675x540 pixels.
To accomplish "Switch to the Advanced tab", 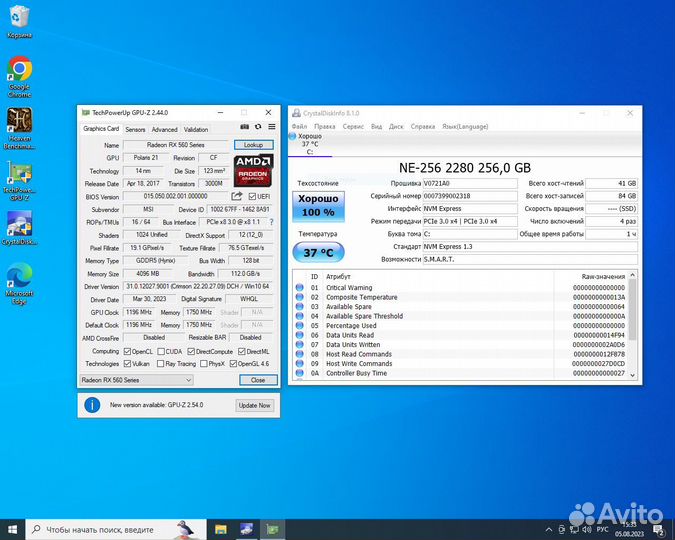I will pos(164,129).
